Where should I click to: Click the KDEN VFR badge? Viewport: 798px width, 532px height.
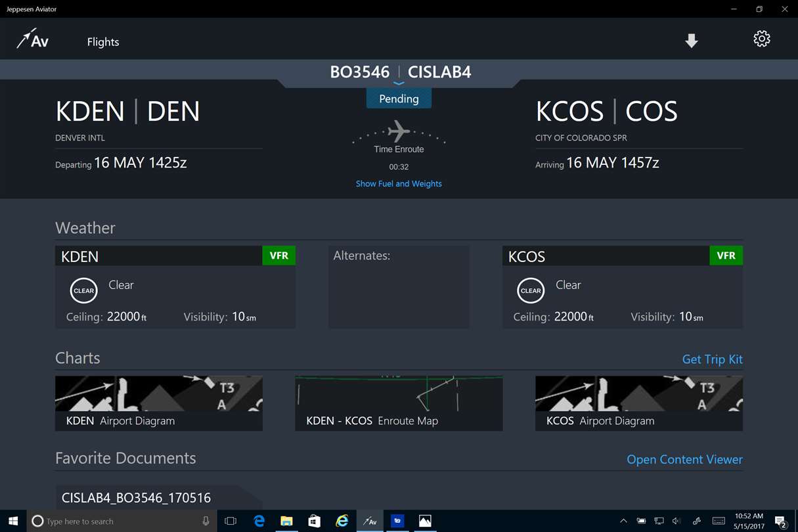279,256
